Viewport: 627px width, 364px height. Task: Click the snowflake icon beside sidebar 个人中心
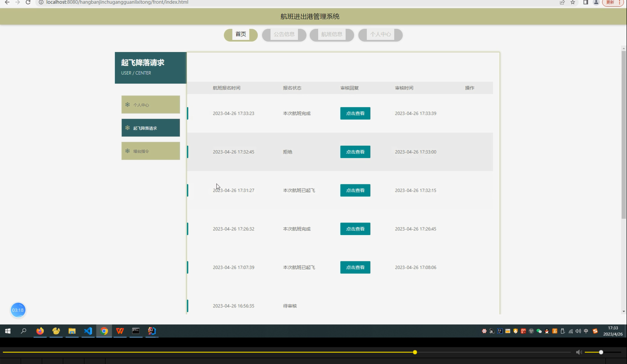tap(127, 105)
